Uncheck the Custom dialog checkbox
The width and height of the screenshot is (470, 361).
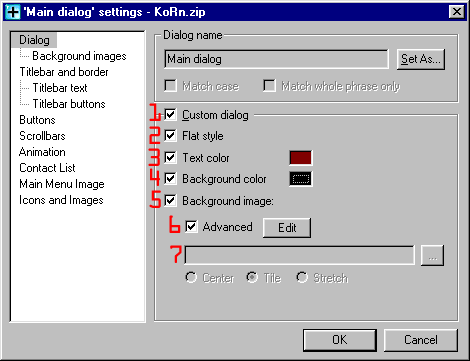(x=170, y=115)
